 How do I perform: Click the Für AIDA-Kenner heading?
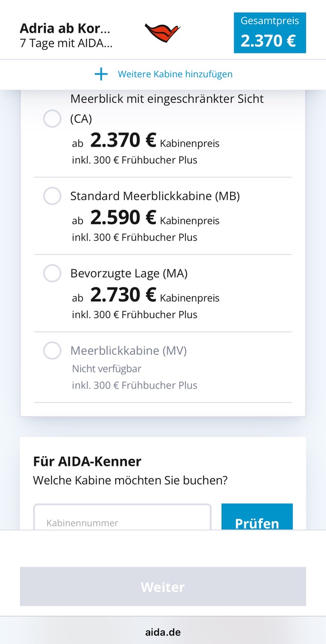click(x=87, y=461)
